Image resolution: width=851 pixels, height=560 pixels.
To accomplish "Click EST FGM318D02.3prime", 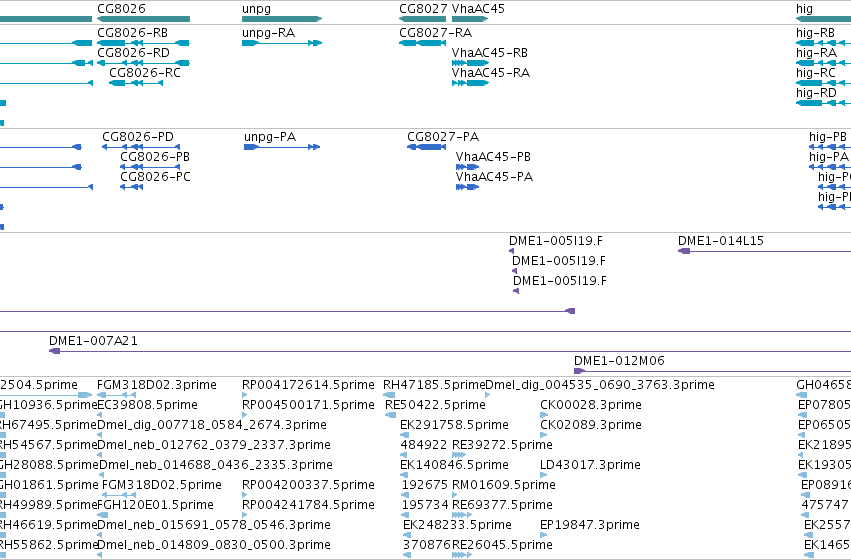I will point(157,385).
